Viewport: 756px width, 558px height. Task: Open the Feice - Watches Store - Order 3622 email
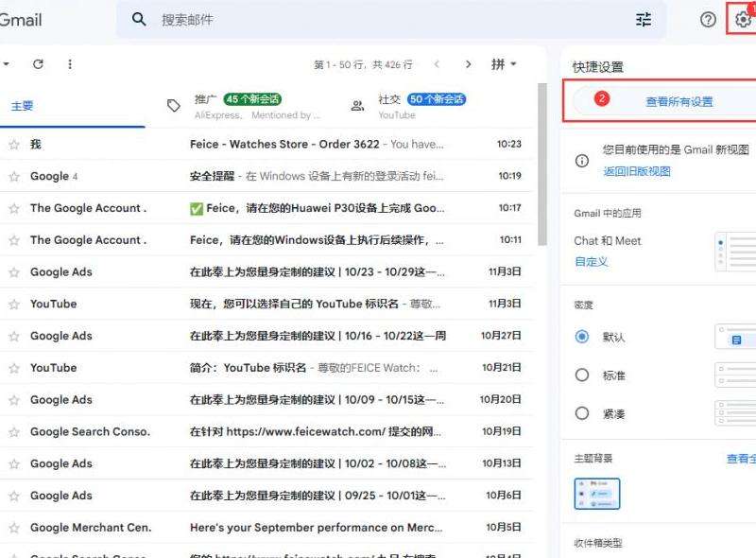[x=267, y=145]
